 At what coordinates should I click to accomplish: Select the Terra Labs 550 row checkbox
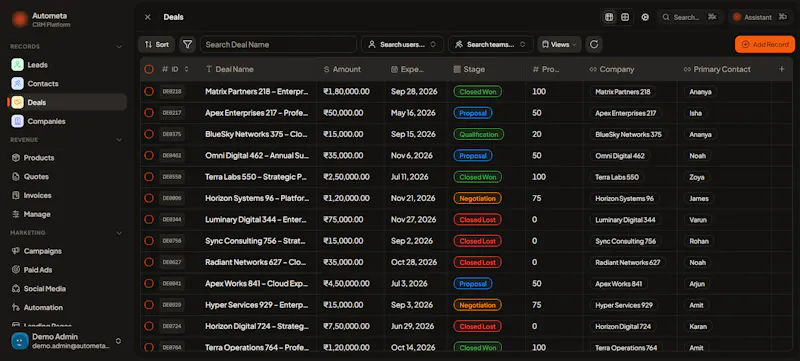pyautogui.click(x=149, y=177)
